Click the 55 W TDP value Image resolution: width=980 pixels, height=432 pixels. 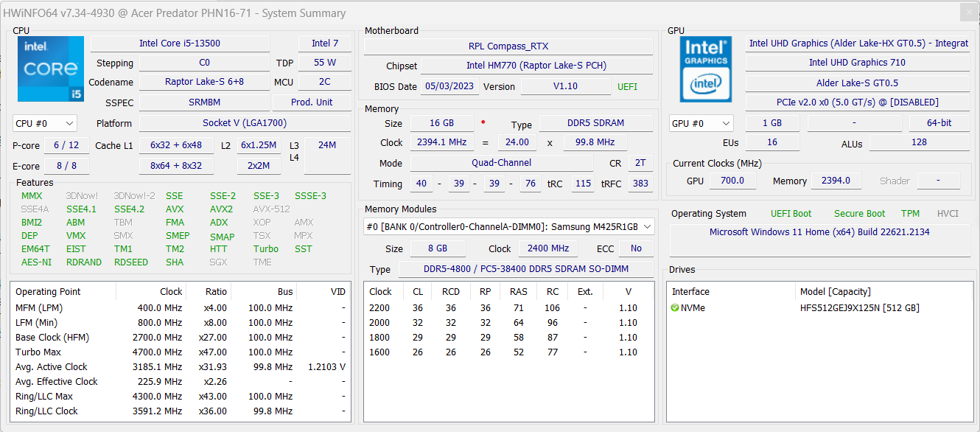tap(325, 63)
